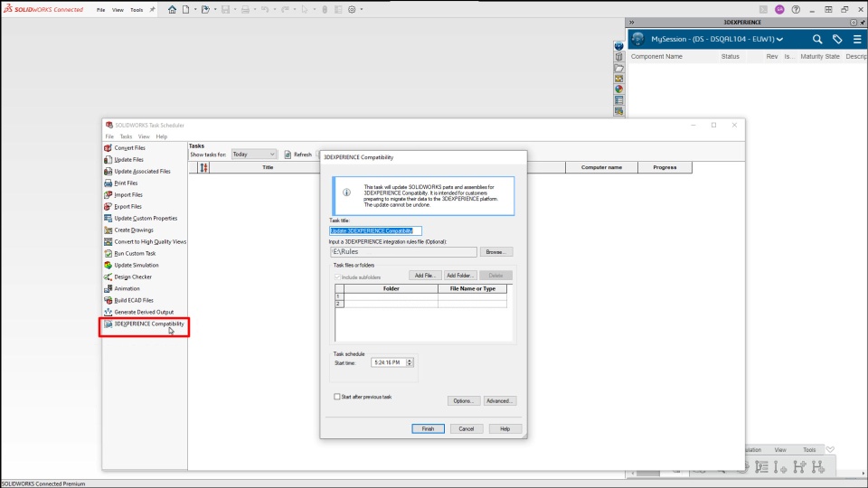
Task: Collapse the 3DEXPERIENCE task pane with double chevron
Action: tap(632, 22)
